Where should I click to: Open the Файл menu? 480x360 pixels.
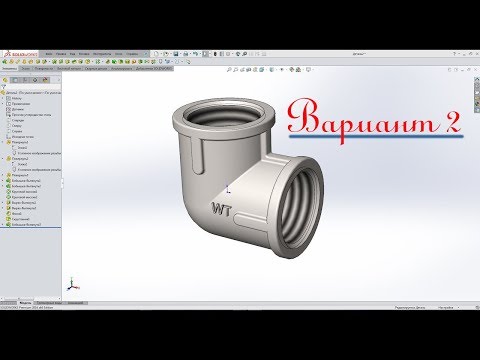click(49, 54)
